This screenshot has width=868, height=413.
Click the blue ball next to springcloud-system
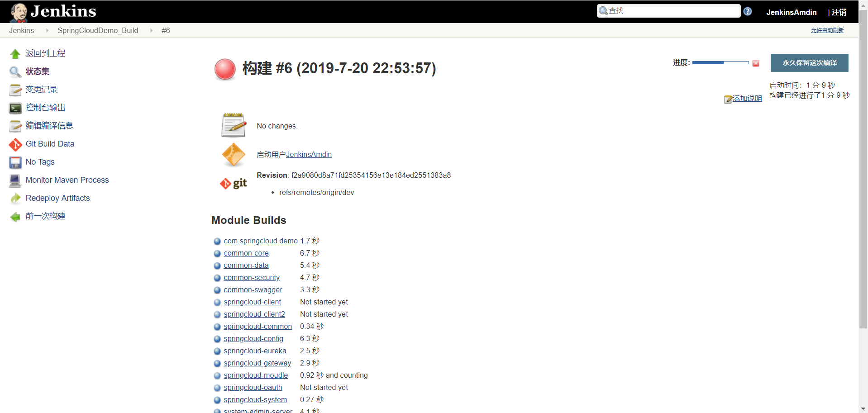pyautogui.click(x=217, y=400)
